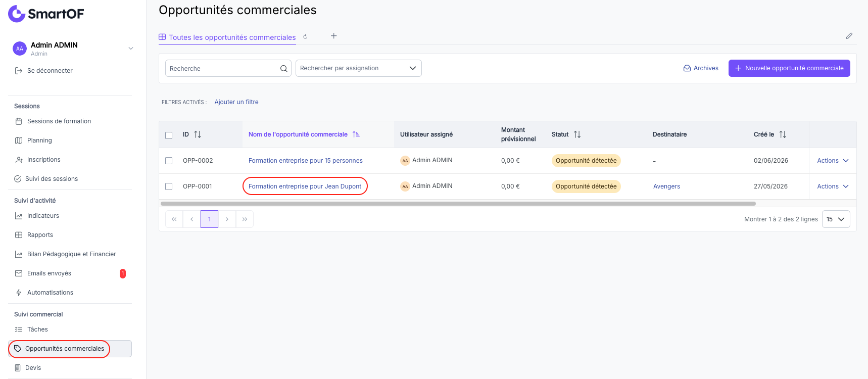Click the SmartOF logo

coord(46,14)
